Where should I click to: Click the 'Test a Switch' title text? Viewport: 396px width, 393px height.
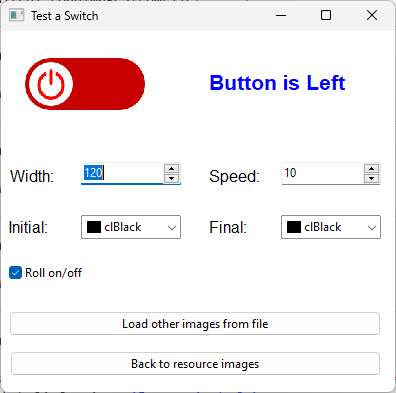65,16
